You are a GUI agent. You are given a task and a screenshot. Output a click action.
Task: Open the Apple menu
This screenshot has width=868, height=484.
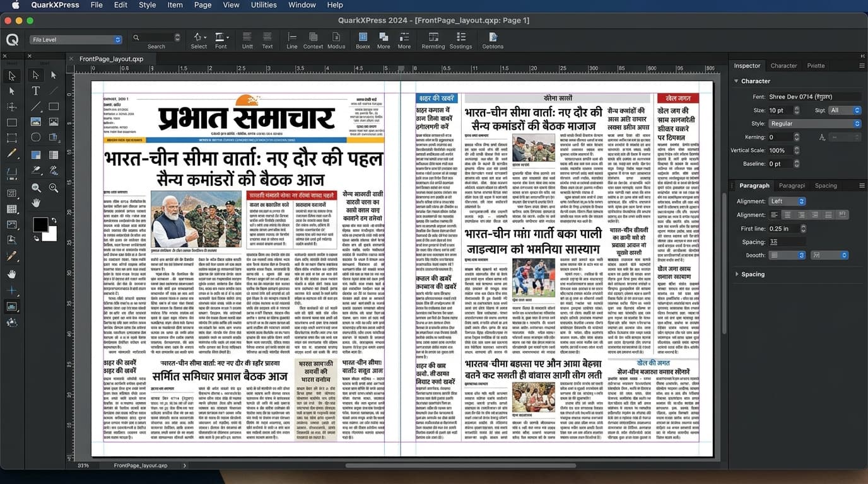coord(15,5)
